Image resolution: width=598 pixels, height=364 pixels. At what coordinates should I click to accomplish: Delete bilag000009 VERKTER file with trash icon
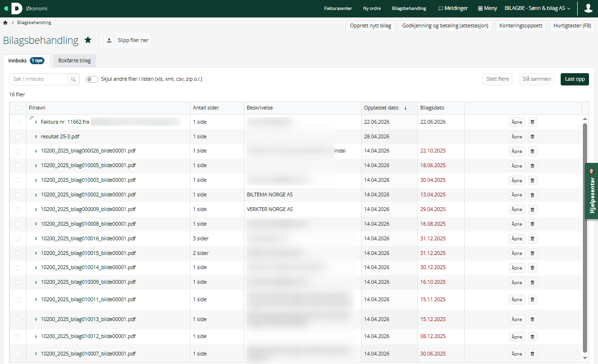[x=532, y=209]
